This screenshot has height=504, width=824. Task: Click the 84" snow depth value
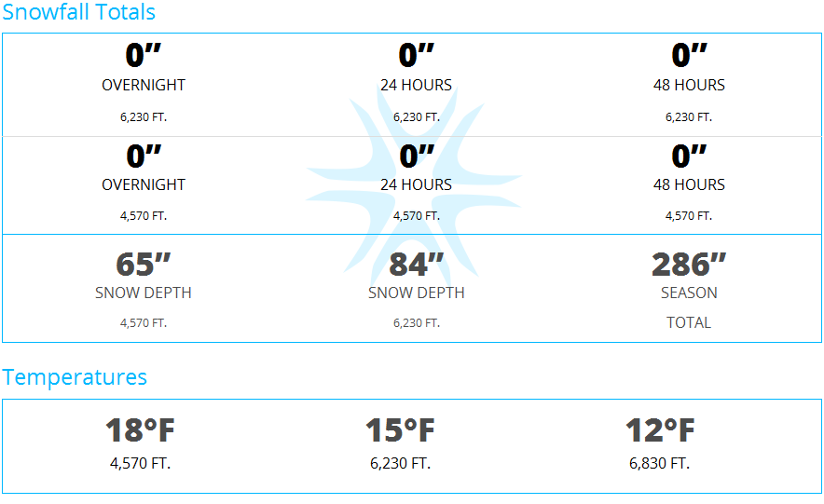tap(417, 264)
